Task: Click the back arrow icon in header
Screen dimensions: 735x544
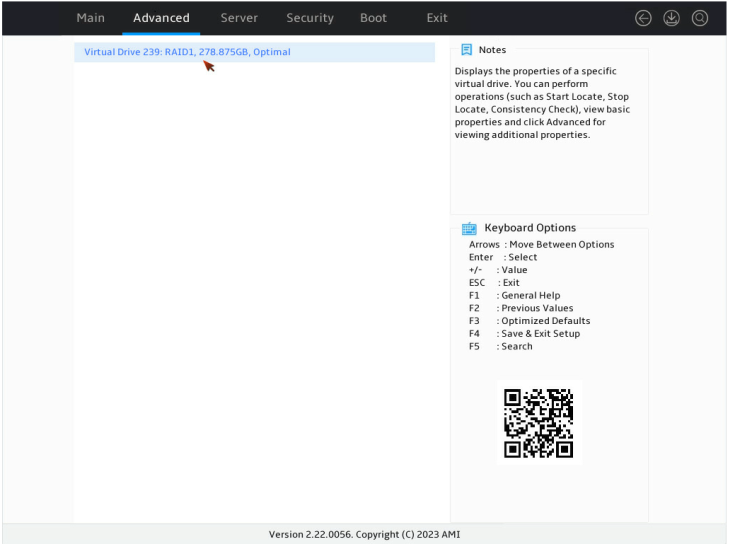Action: click(643, 18)
